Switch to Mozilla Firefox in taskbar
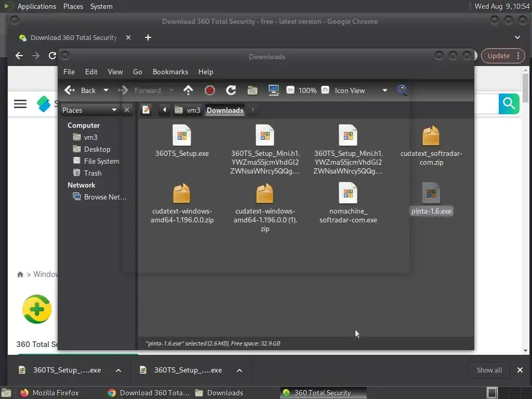 pos(49,393)
